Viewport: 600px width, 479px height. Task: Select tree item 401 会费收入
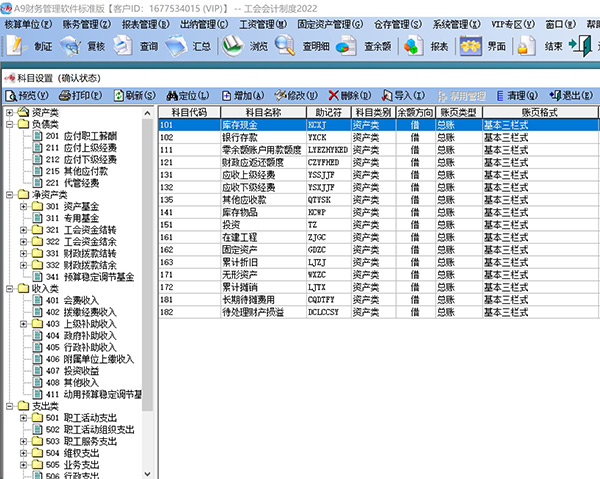(x=78, y=298)
